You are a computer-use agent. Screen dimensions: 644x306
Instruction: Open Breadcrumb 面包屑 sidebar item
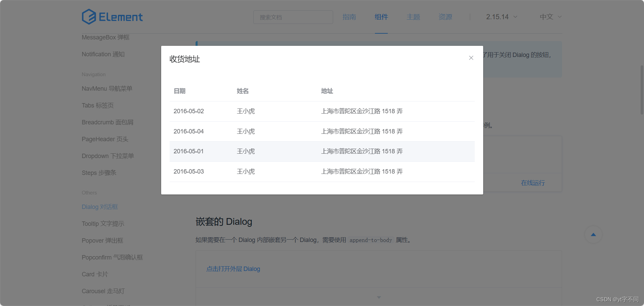point(108,122)
